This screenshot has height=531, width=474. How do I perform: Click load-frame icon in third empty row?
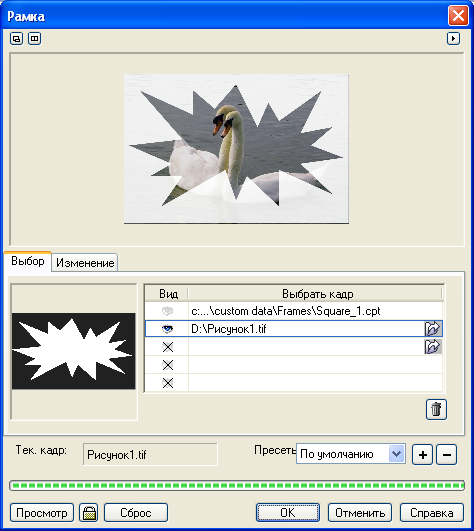[x=433, y=347]
